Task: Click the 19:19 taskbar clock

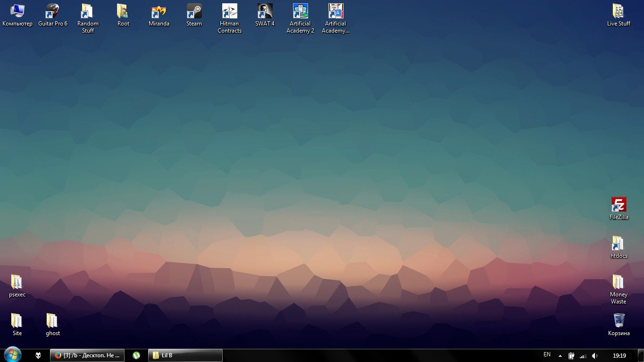Action: pyautogui.click(x=619, y=356)
